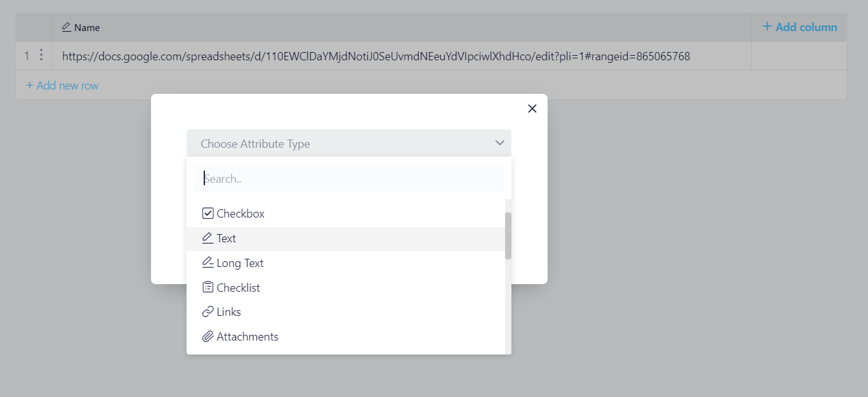
Task: Click the dropdown list scrollbar thumb
Action: click(508, 235)
